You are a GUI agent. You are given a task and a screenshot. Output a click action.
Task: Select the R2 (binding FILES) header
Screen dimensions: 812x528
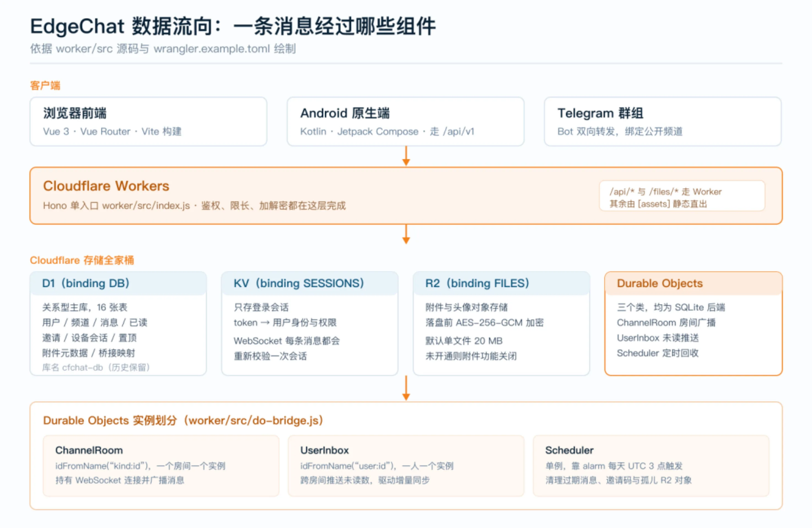pos(501,283)
